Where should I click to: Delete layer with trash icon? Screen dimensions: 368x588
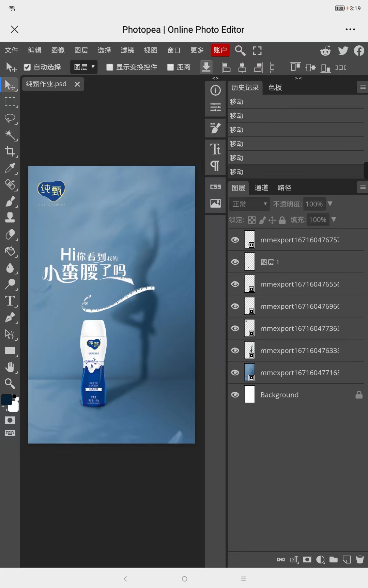tap(360, 559)
